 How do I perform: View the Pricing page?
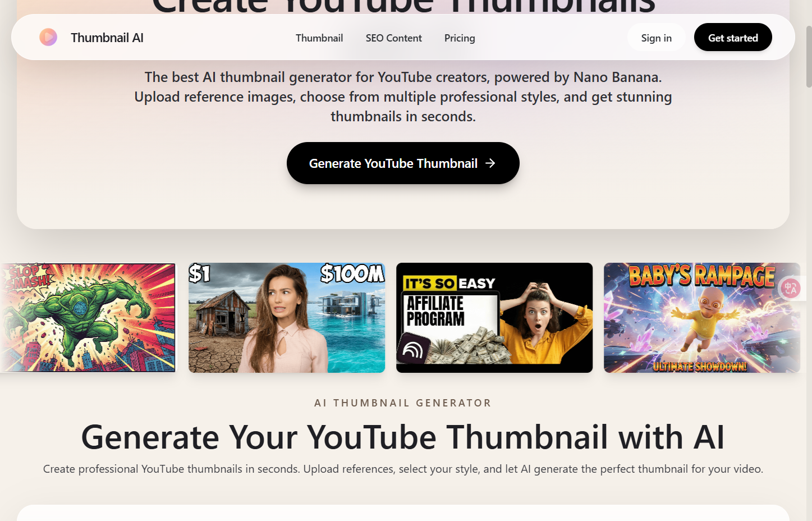coord(459,38)
